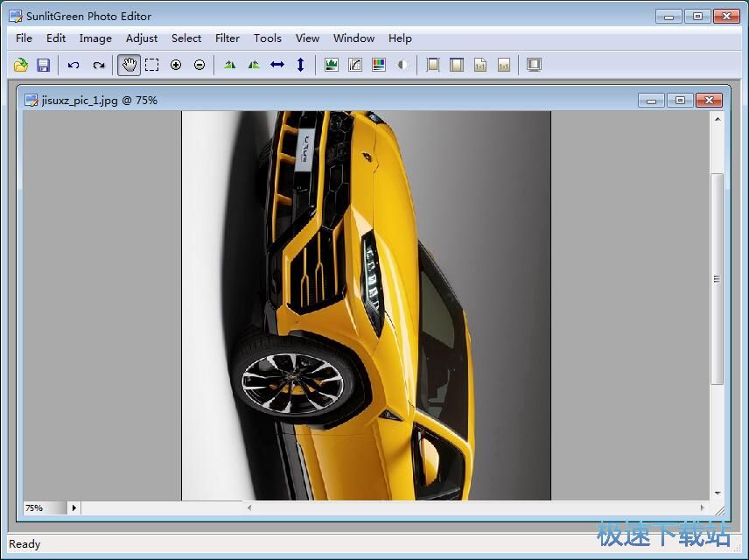Open the Select menu
This screenshot has height=560, width=749.
point(186,38)
